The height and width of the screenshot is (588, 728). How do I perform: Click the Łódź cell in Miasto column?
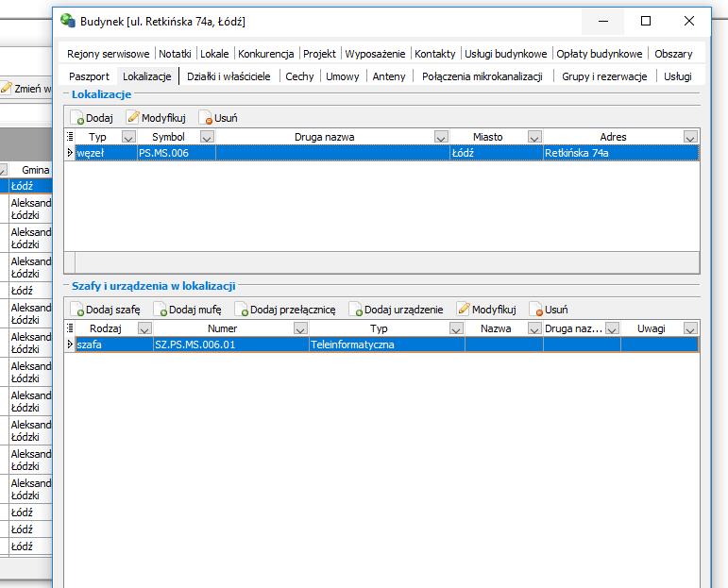point(496,153)
